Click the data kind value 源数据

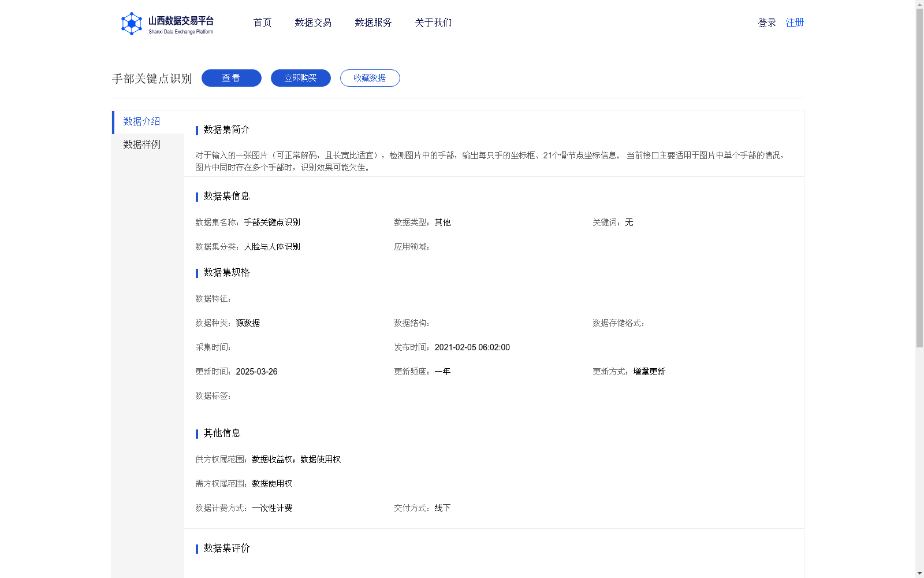(x=248, y=323)
